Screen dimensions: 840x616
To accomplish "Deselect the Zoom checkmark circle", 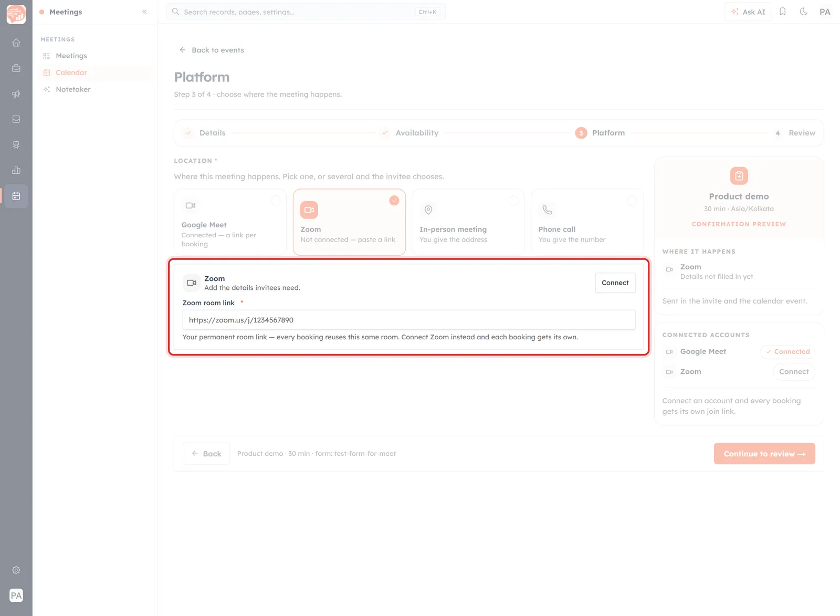I will click(394, 201).
